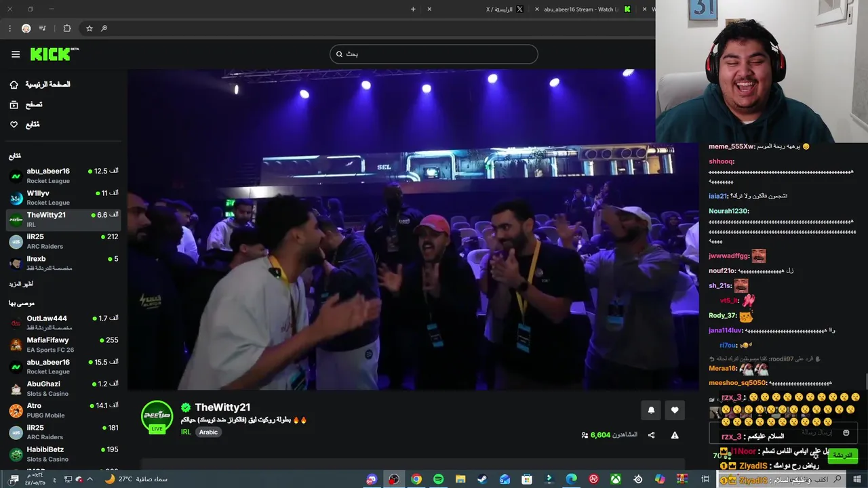Screen dimensions: 868x488
Task: Expand followed list with أظهر المزيد
Action: click(x=21, y=284)
